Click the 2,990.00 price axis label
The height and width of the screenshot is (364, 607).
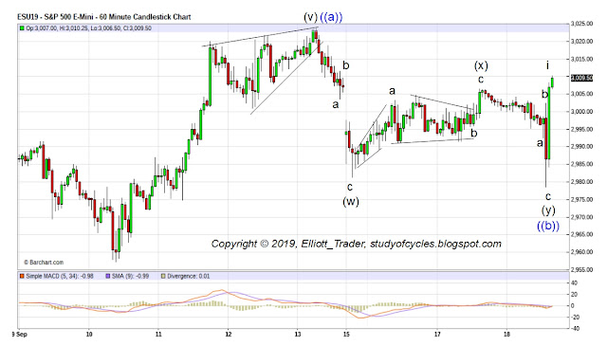point(581,147)
